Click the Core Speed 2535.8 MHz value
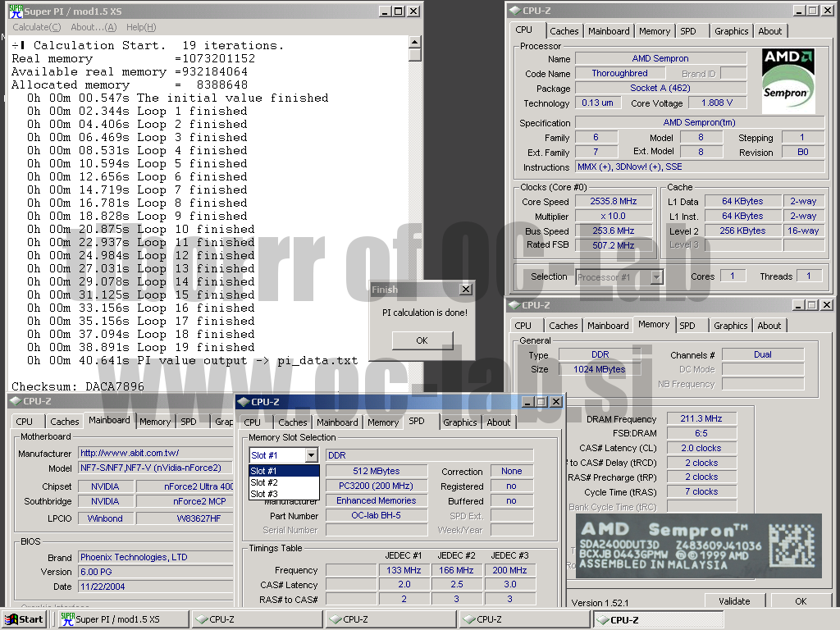Screen dimensions: 840x630 pos(614,202)
